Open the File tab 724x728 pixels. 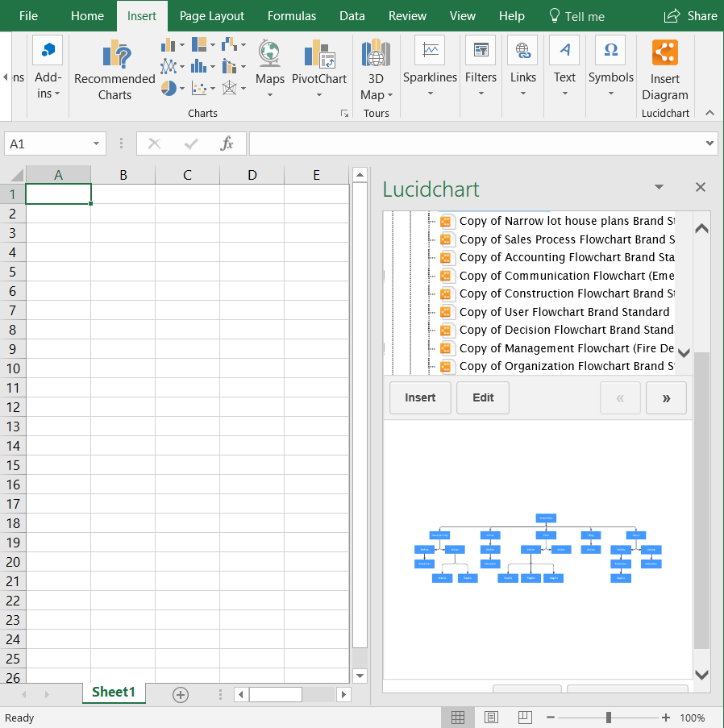[28, 16]
